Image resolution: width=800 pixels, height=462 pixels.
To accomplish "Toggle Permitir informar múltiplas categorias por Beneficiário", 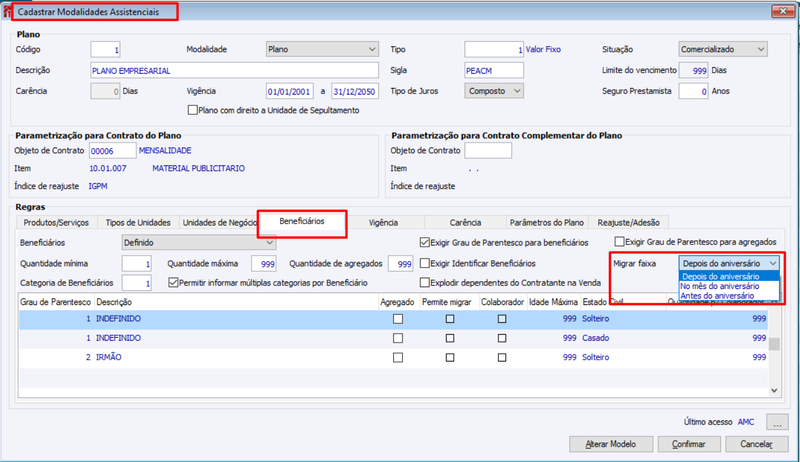I will pyautogui.click(x=173, y=283).
